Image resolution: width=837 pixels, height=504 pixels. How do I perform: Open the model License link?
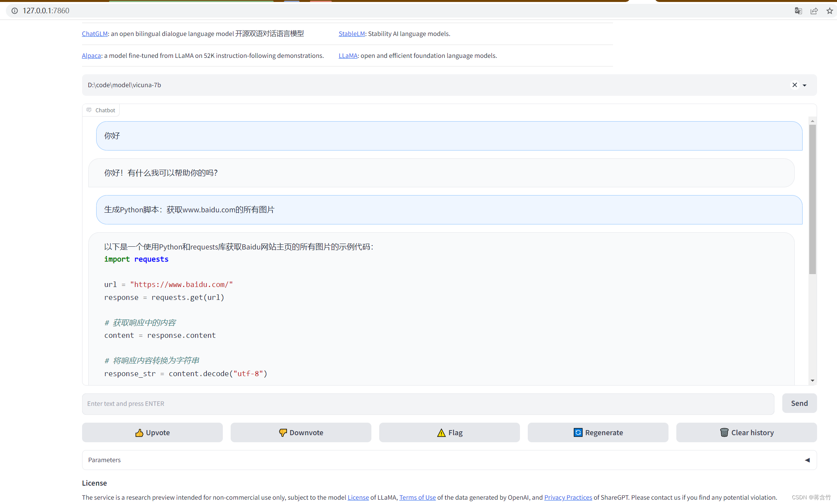(x=358, y=497)
